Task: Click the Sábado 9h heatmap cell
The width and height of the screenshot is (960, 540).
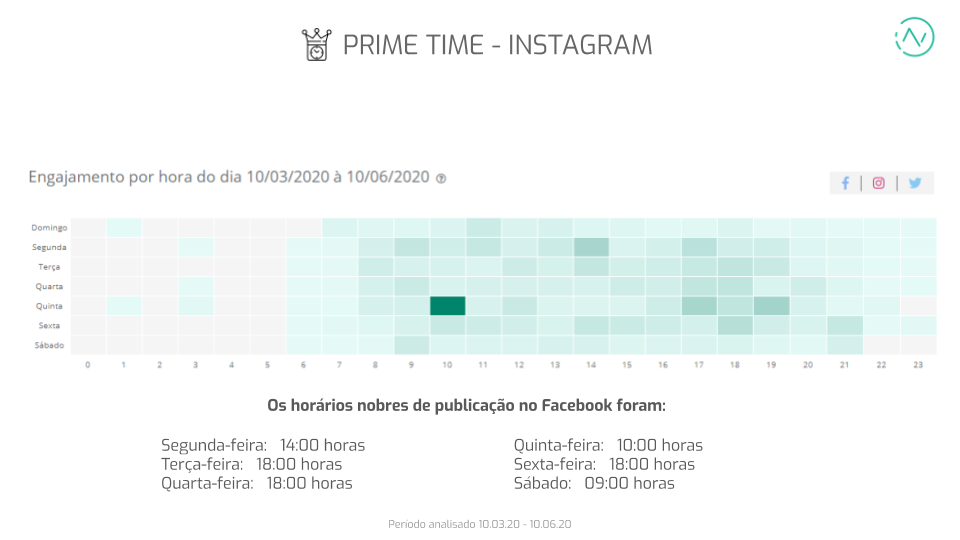Action: click(412, 345)
